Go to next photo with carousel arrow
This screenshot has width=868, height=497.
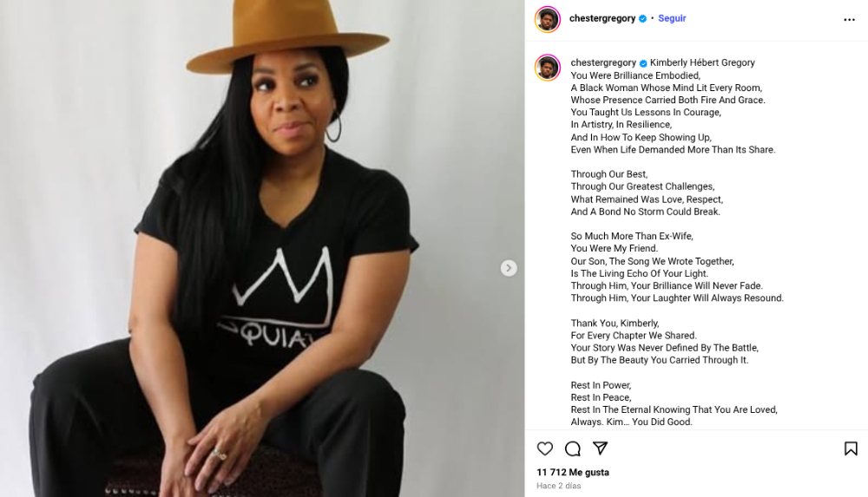[509, 268]
